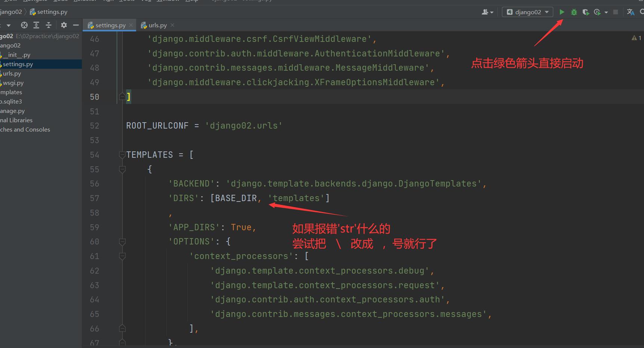Collapse the dictionary block at line 55
The image size is (644, 348).
(x=122, y=169)
